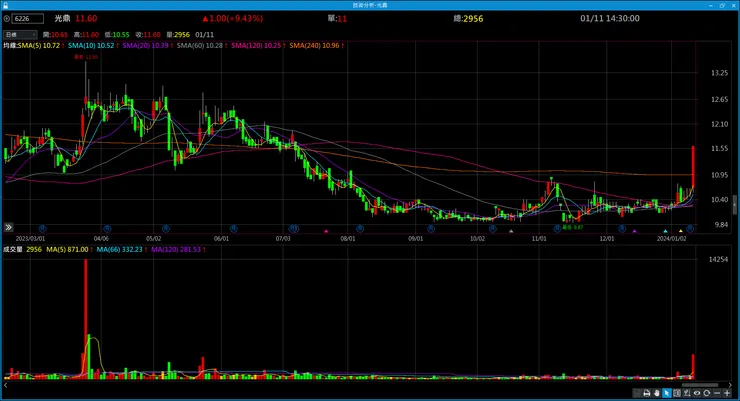Click the total volume 總:2956 text

[x=468, y=19]
